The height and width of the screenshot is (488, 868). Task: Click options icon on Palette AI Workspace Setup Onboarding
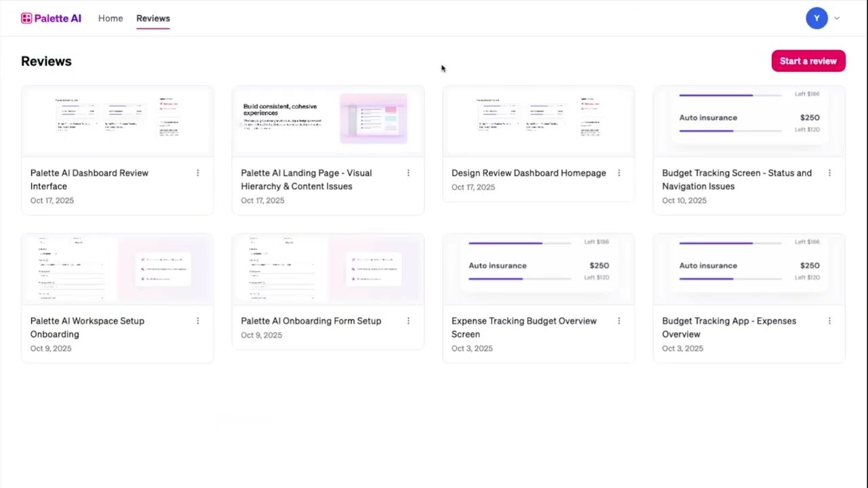point(197,321)
